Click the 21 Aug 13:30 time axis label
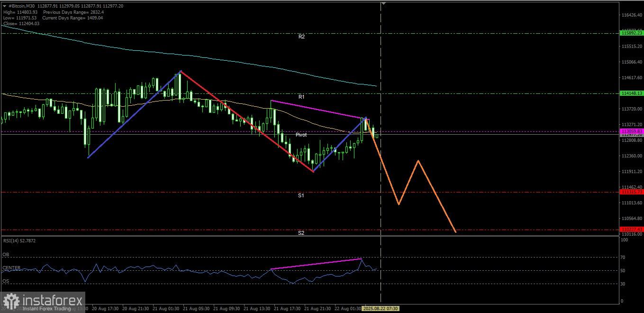This screenshot has height=313, width=644. [x=256, y=308]
